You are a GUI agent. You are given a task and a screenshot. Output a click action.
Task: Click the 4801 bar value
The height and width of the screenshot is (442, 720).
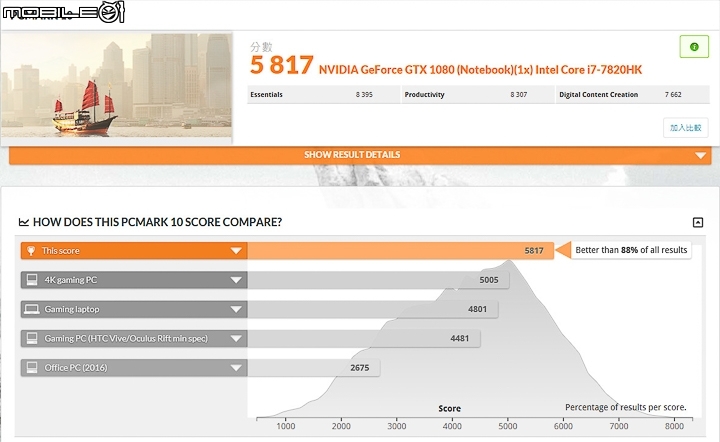pyautogui.click(x=477, y=309)
